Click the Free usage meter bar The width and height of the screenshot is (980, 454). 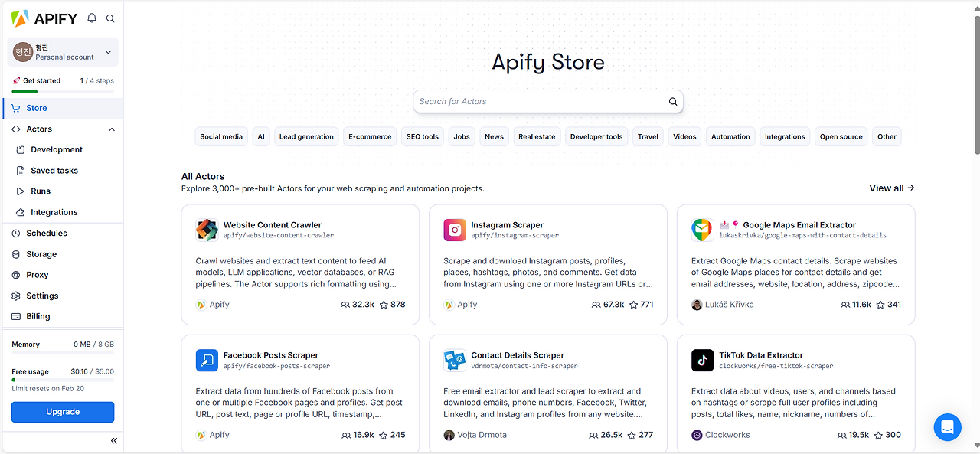click(63, 380)
